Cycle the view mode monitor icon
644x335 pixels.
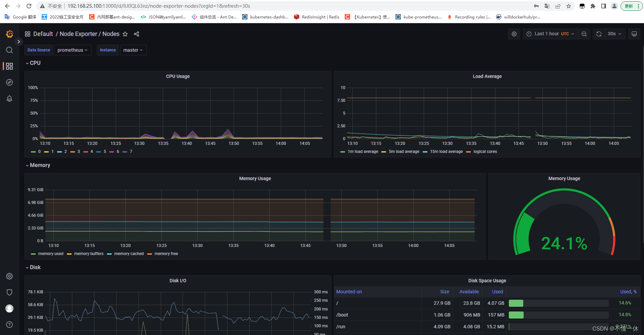coord(634,34)
